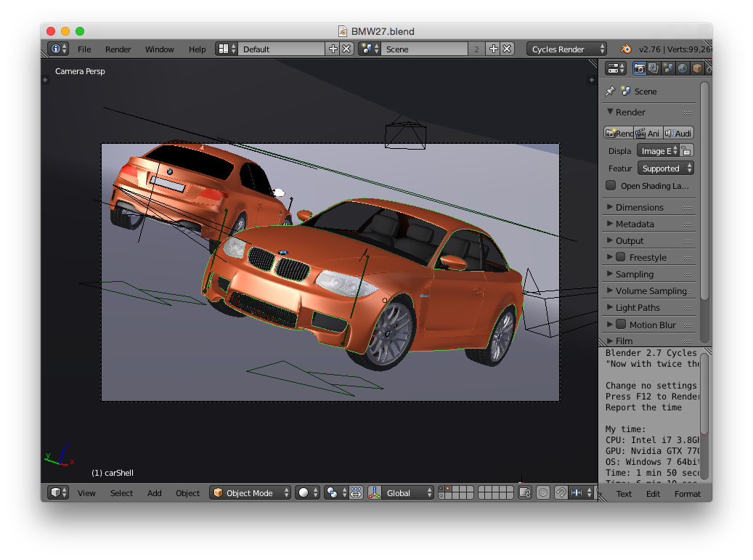Click the add new screen layout plus icon

click(333, 49)
